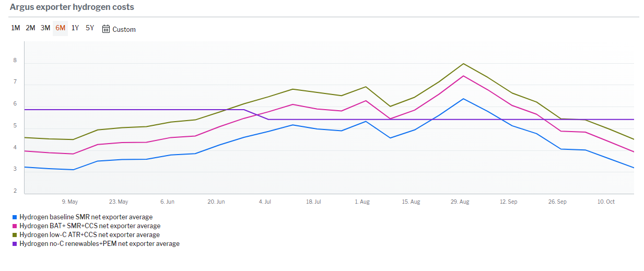This screenshot has height=271, width=644.
Task: Click the blue baseline SMR legend swatch
Action: tap(15, 217)
